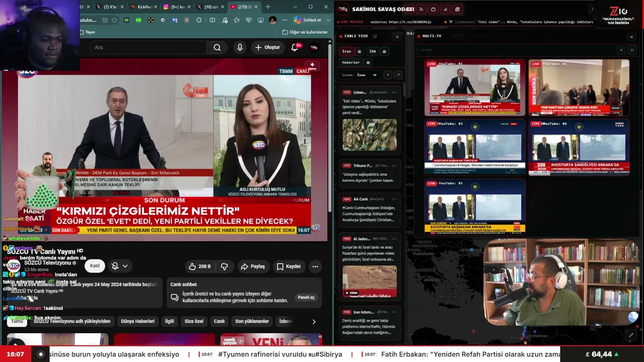Click the YouTube search magnifier button

click(x=217, y=47)
